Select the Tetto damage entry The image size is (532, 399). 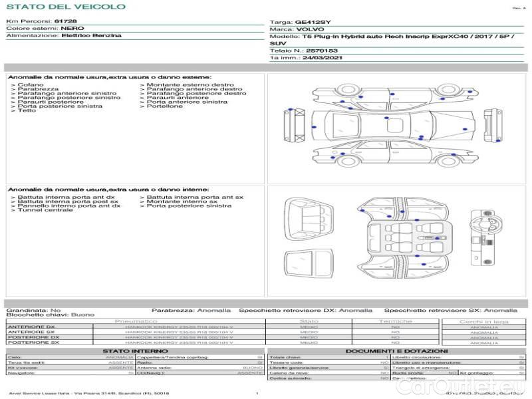[x=27, y=110]
